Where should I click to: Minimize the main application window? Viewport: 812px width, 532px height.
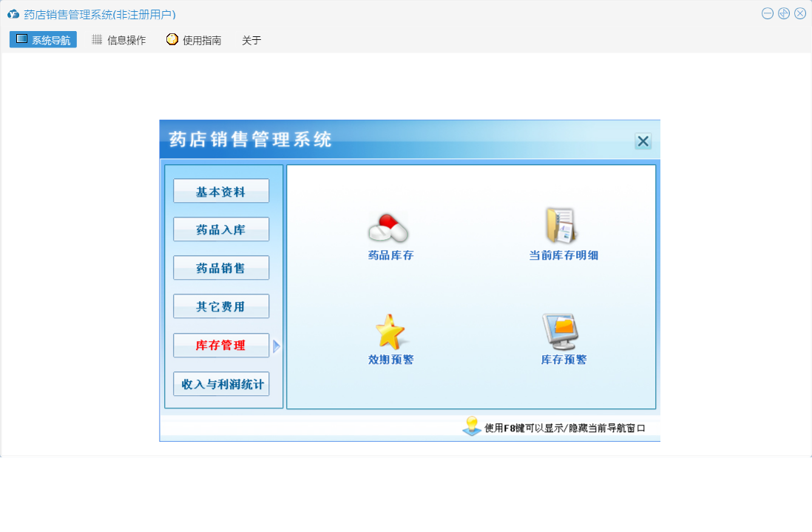[768, 13]
